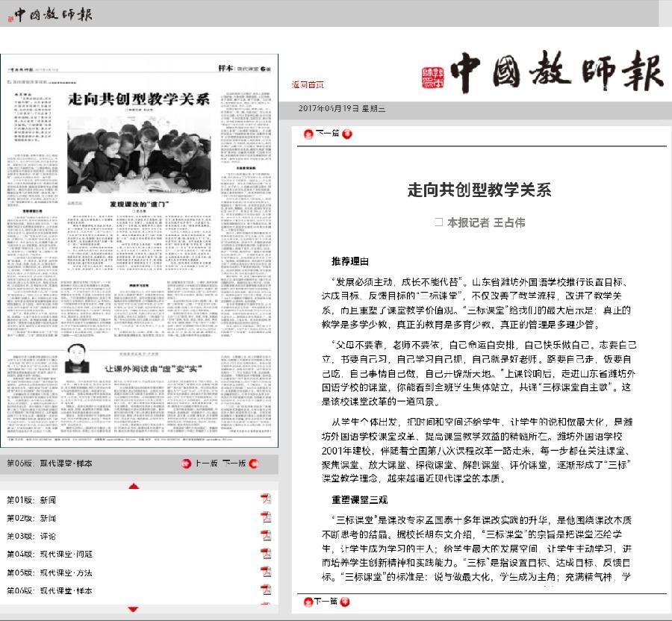672x621 pixels.
Task: Click the author portrait photo on the page thumbnail
Action: pos(78,359)
